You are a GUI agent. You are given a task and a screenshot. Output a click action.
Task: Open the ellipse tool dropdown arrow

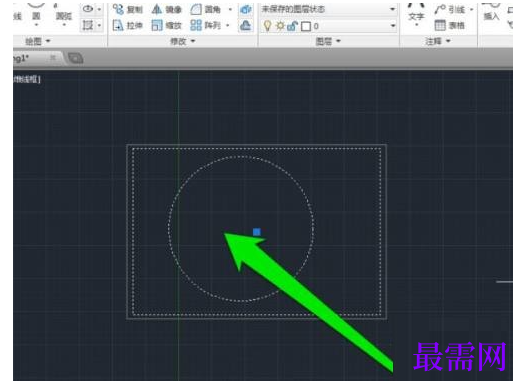[99, 9]
